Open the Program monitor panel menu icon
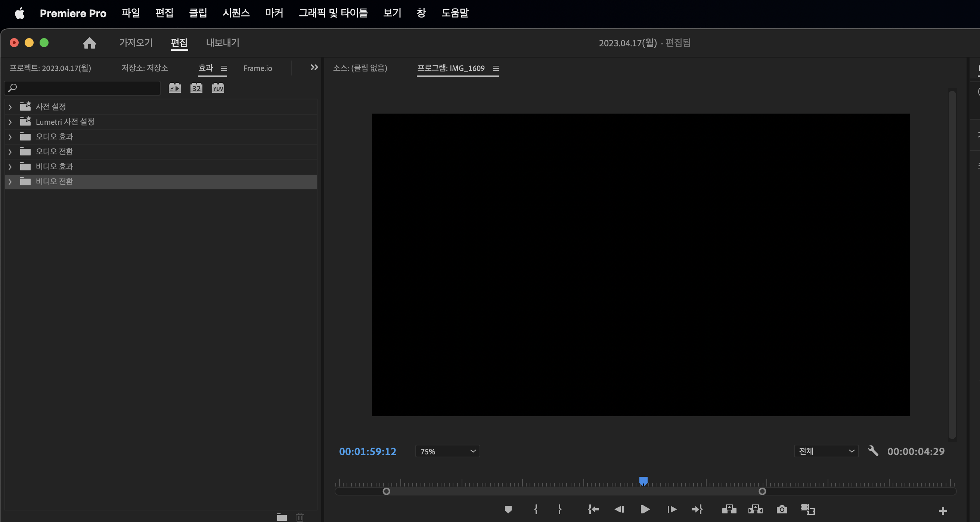This screenshot has width=980, height=522. (496, 68)
